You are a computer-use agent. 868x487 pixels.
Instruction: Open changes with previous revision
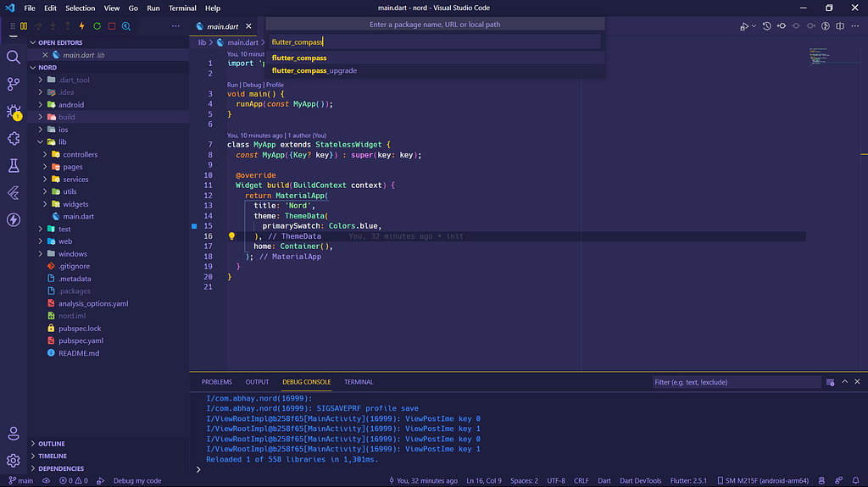[782, 26]
